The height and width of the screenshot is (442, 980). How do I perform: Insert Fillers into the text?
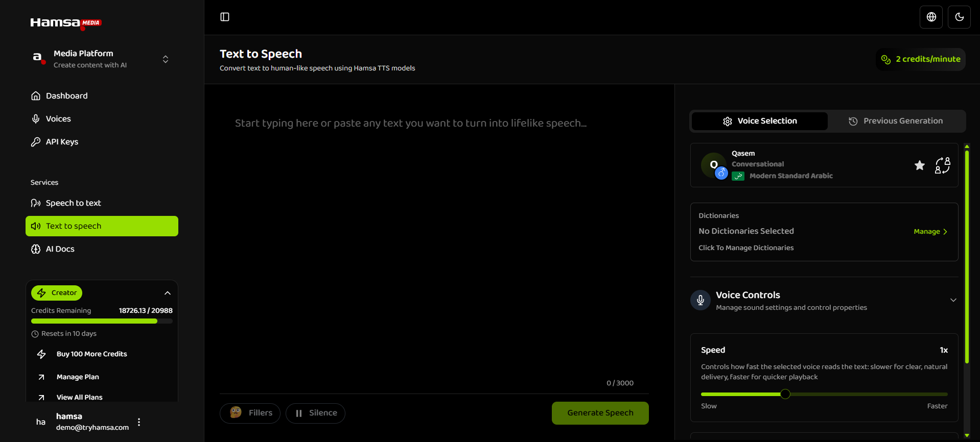(x=250, y=413)
